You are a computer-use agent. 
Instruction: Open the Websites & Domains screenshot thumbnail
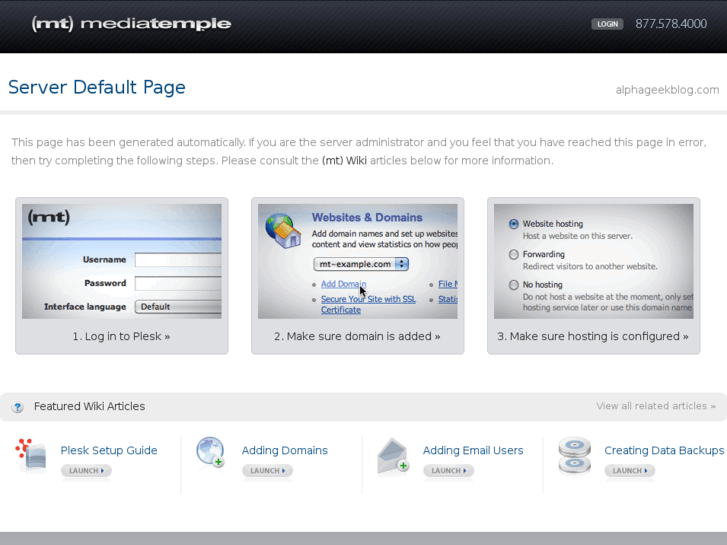[357, 261]
